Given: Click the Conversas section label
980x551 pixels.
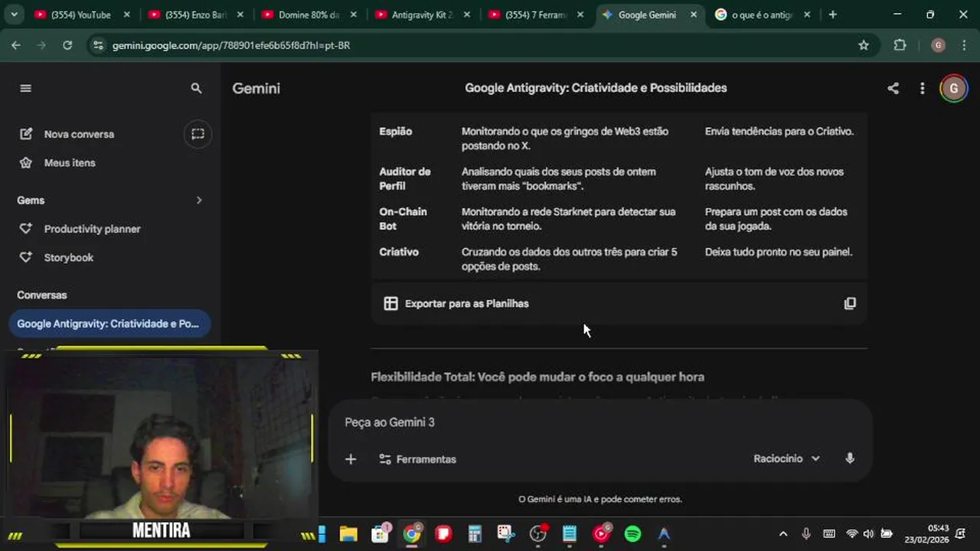Looking at the screenshot, I should click(x=42, y=295).
